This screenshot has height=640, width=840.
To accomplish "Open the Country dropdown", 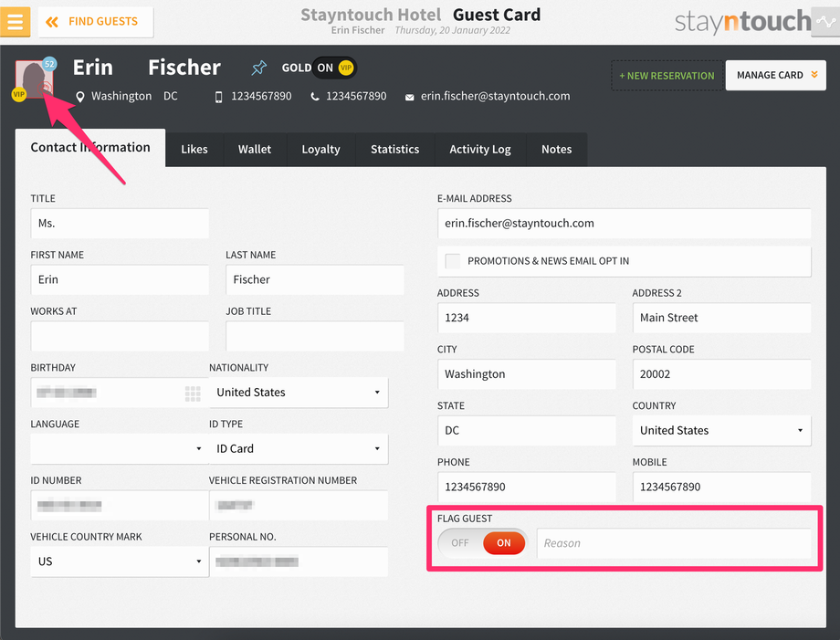I will [x=721, y=431].
